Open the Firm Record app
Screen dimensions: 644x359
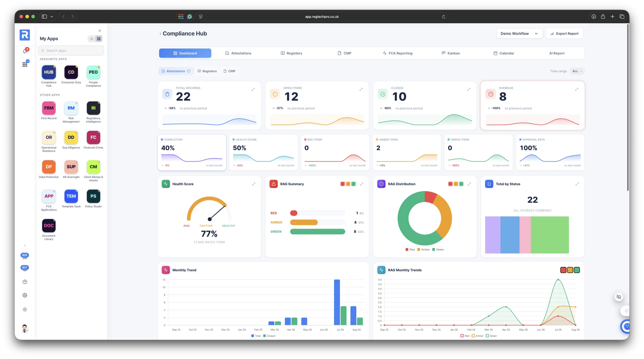tap(49, 108)
